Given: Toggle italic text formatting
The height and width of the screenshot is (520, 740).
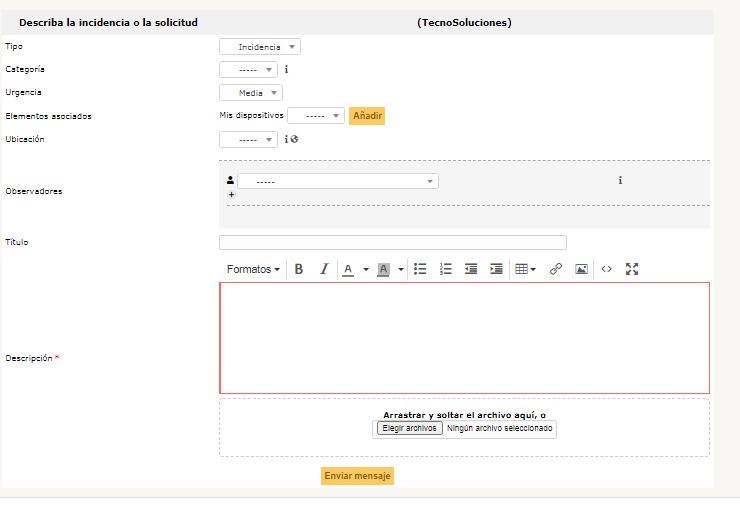Looking at the screenshot, I should click(x=324, y=269).
